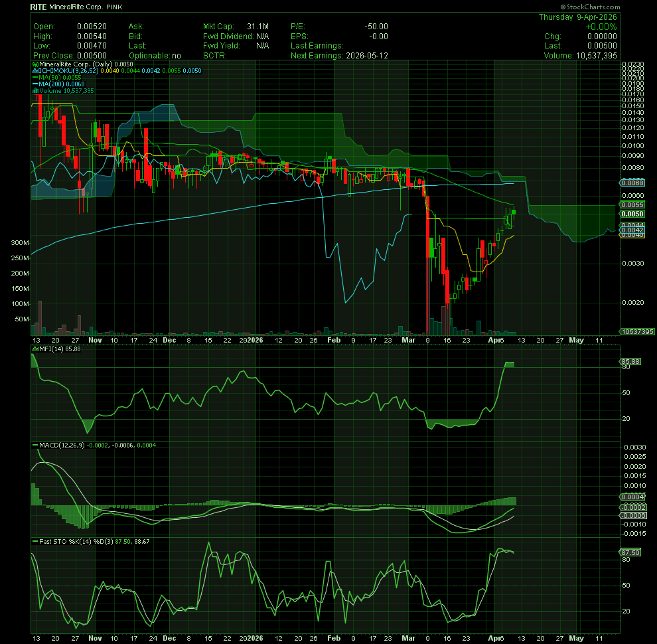Click the P/E value -50.00
Viewport: 657px width, 644px height.
click(x=376, y=27)
